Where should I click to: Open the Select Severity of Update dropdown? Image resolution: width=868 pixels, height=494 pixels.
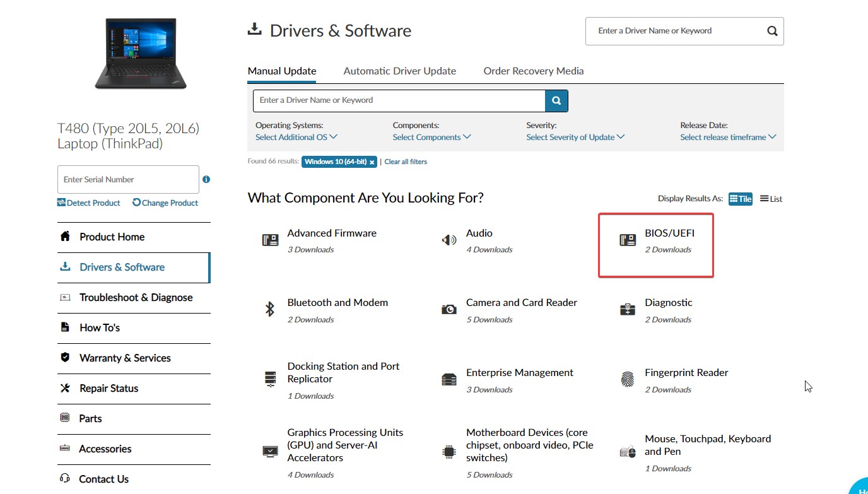tap(575, 137)
